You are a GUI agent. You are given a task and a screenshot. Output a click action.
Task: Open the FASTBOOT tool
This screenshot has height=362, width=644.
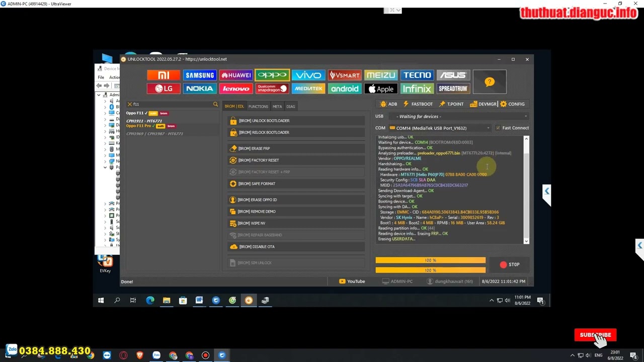418,104
